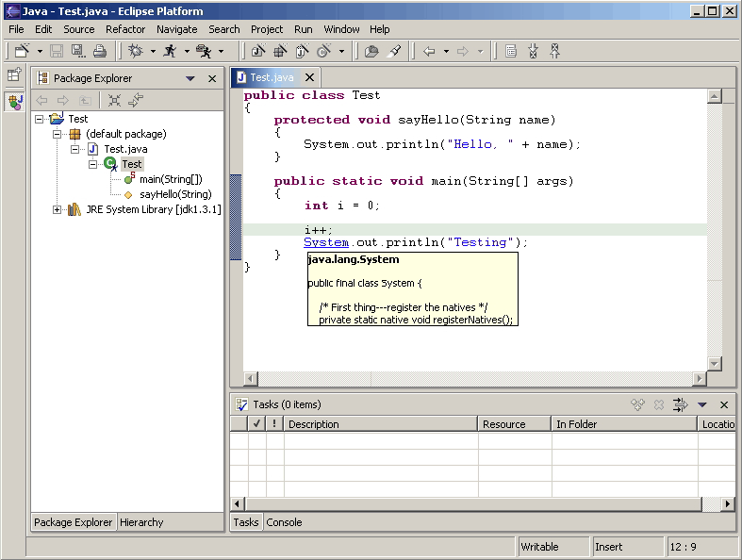
Task: Open the Back navigation history dropdown
Action: [x=446, y=51]
